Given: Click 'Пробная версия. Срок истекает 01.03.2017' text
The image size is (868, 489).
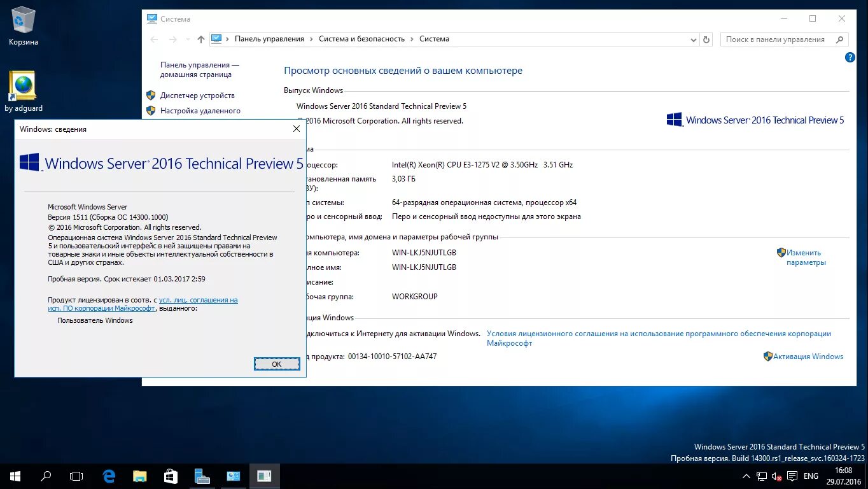Looking at the screenshot, I should (x=127, y=279).
